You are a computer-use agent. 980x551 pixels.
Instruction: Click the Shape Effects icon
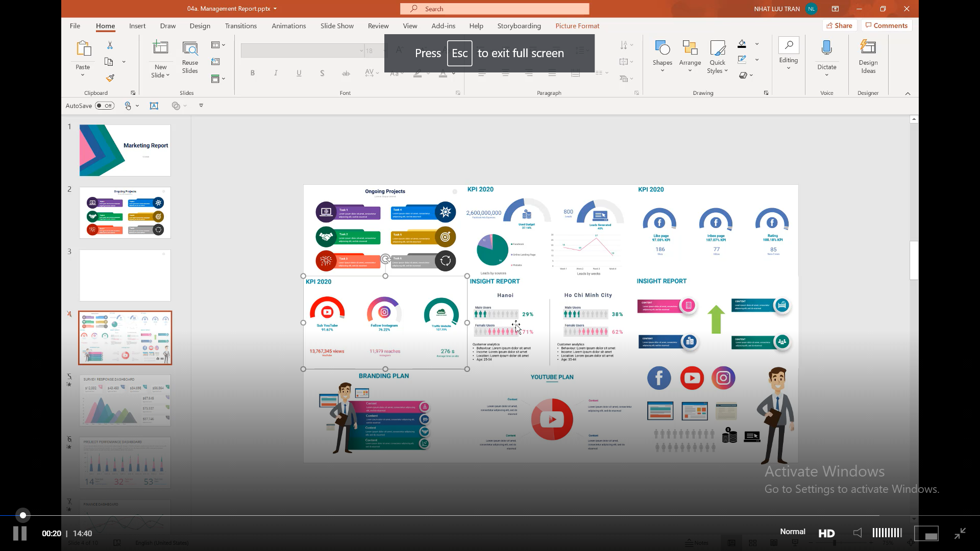coord(743,76)
